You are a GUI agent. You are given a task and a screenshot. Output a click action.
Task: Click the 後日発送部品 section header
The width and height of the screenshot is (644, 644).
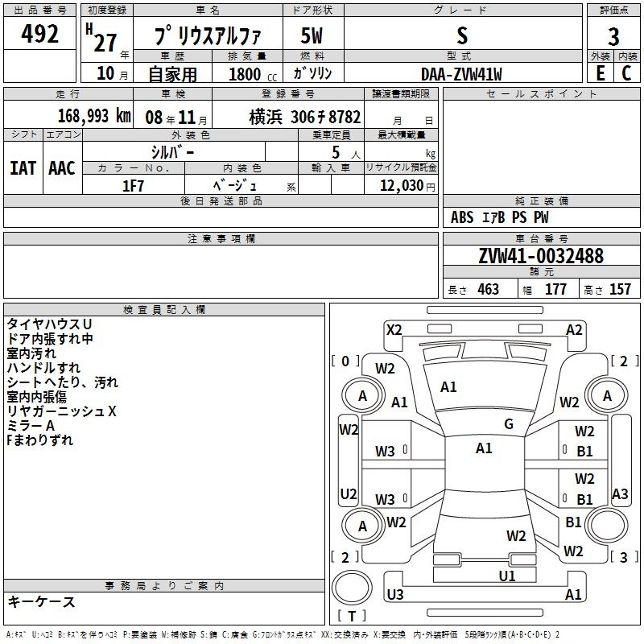(x=221, y=200)
